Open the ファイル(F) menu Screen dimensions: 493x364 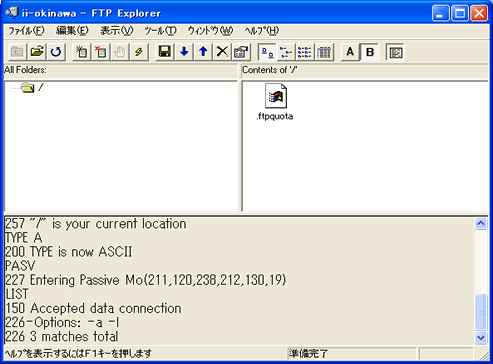26,31
